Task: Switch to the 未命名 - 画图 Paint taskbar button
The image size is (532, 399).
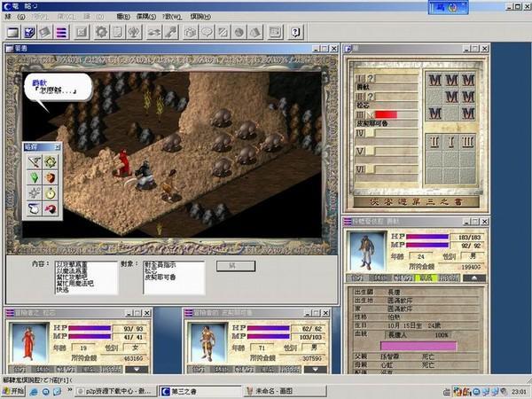Action: point(285,391)
